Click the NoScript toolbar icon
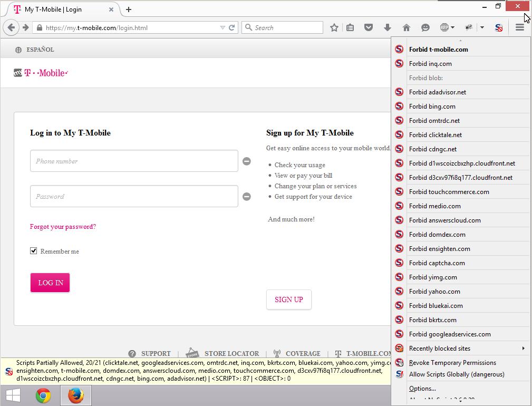The height and width of the screenshot is (406, 532). 498,28
